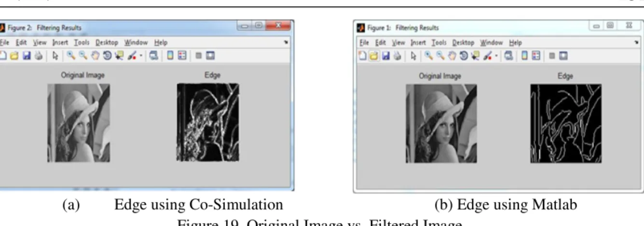The width and height of the screenshot is (644, 226).
Task: Click the Edge result image in Figure 1
Action: pos(566,123)
